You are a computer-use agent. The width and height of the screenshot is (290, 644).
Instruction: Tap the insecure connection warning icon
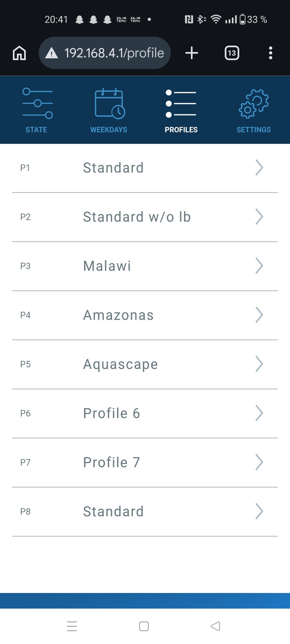52,53
